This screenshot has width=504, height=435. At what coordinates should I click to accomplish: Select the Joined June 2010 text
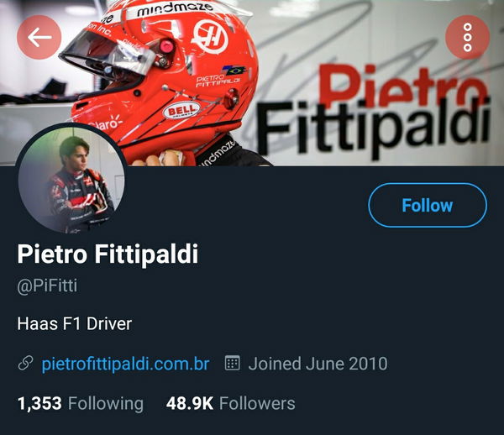[x=318, y=364]
